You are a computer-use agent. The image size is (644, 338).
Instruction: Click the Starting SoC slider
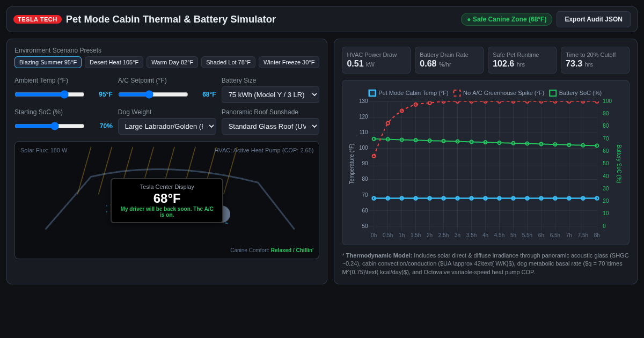click(49, 126)
